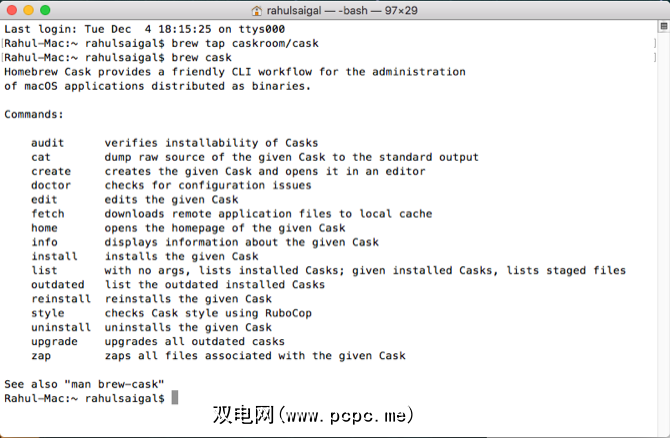
Task: Click the "reinstall" command name
Action: coord(61,298)
